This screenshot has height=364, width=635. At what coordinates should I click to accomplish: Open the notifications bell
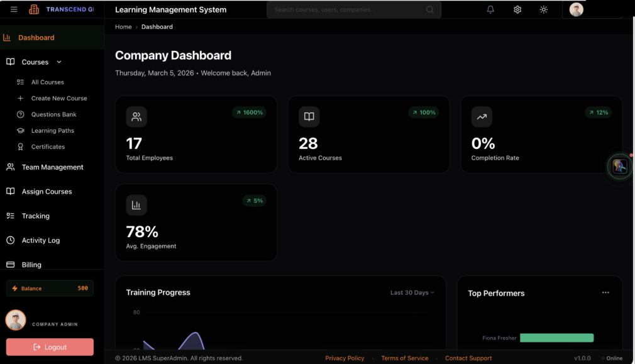tap(490, 9)
